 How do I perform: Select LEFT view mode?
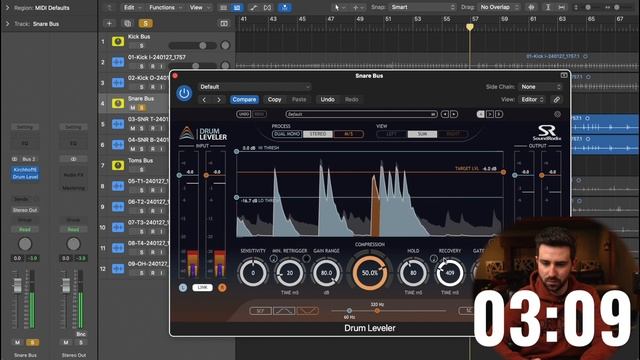click(x=391, y=134)
